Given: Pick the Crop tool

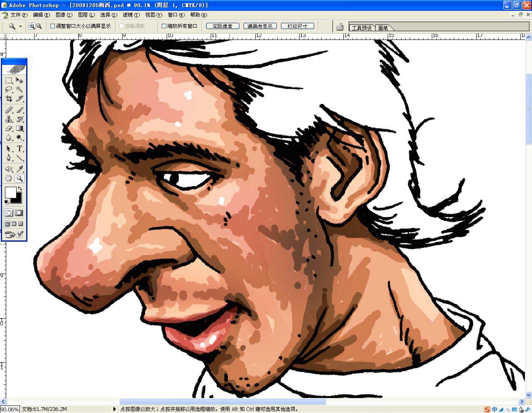Looking at the screenshot, I should tap(9, 99).
